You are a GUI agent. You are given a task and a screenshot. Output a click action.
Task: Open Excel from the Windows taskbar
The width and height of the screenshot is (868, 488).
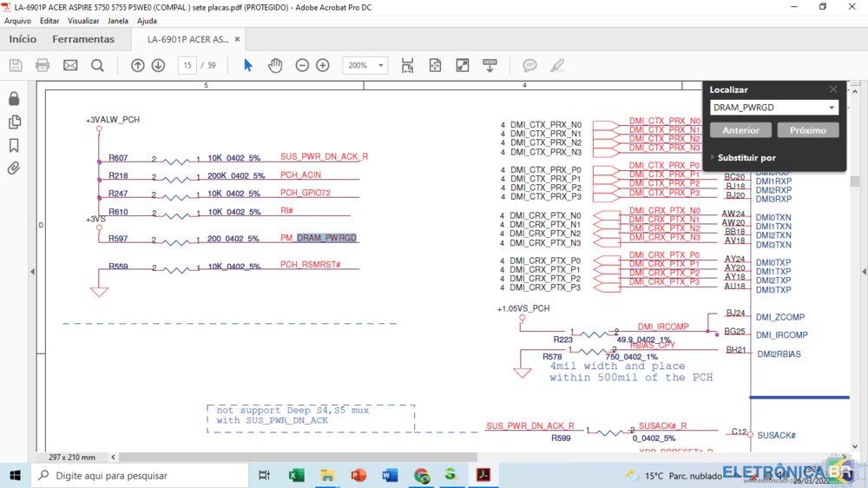click(296, 475)
